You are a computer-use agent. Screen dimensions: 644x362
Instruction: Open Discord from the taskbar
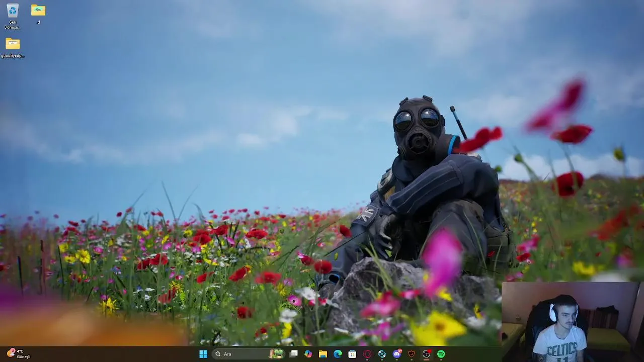click(x=397, y=354)
